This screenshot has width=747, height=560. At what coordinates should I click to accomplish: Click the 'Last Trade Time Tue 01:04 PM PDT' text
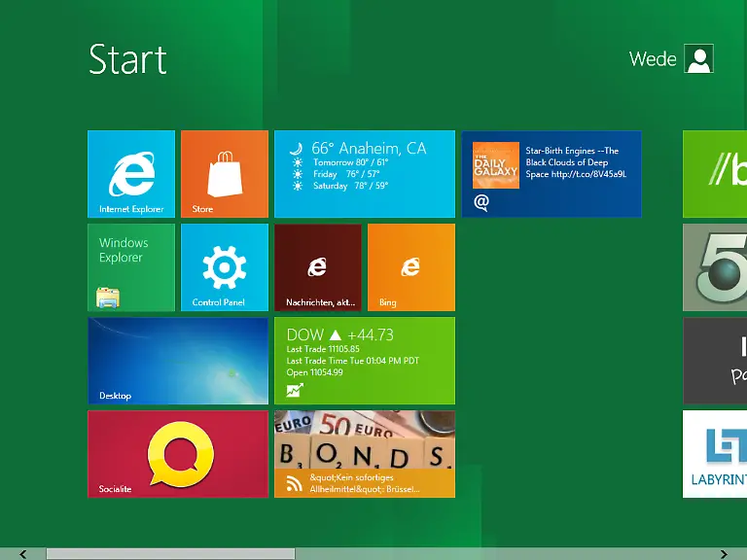[x=352, y=361]
